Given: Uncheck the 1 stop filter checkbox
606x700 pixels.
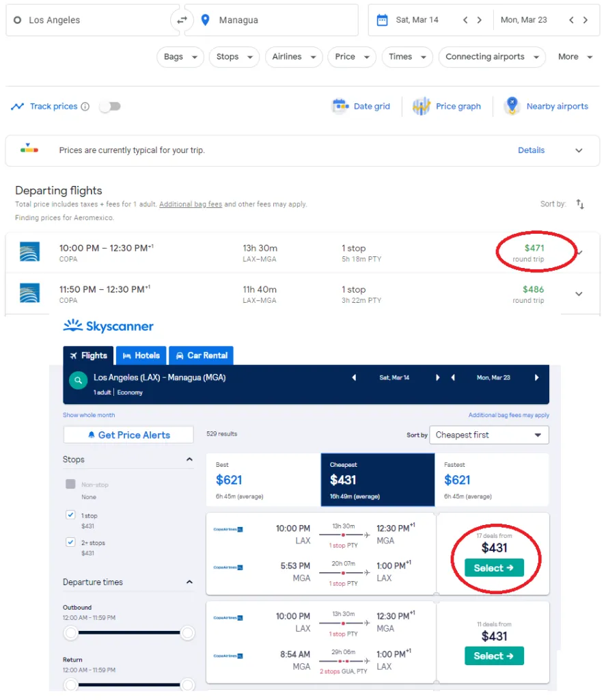Looking at the screenshot, I should pyautogui.click(x=70, y=515).
